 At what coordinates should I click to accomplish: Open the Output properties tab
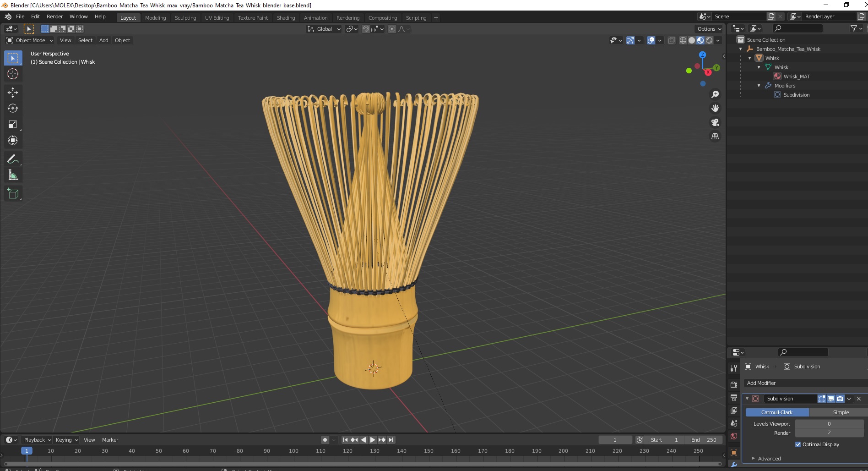[x=734, y=397]
